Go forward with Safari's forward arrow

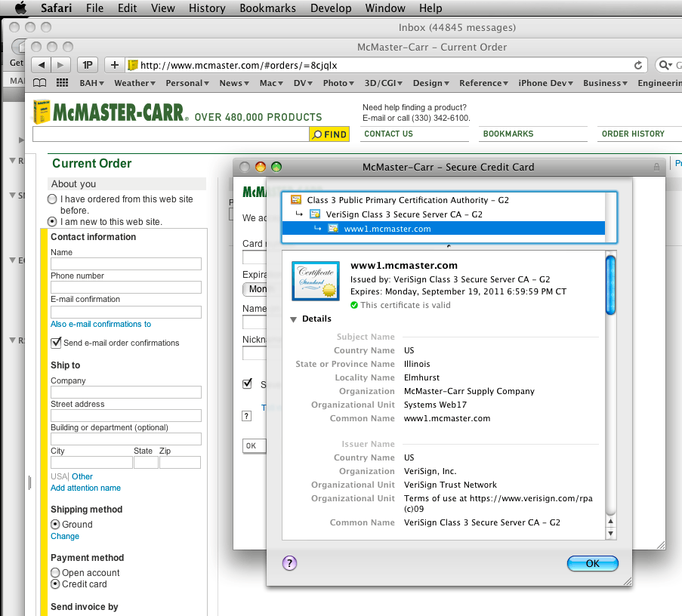(x=60, y=65)
